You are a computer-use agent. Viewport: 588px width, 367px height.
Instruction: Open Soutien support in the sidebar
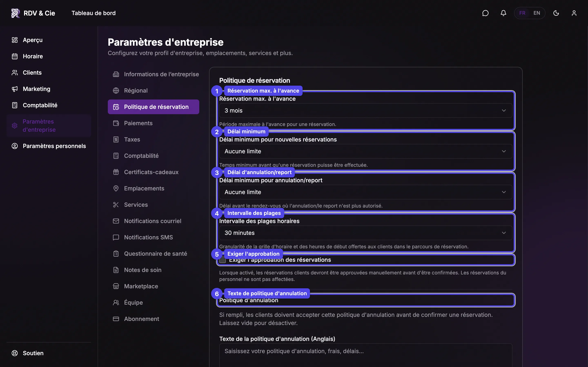pyautogui.click(x=28, y=353)
